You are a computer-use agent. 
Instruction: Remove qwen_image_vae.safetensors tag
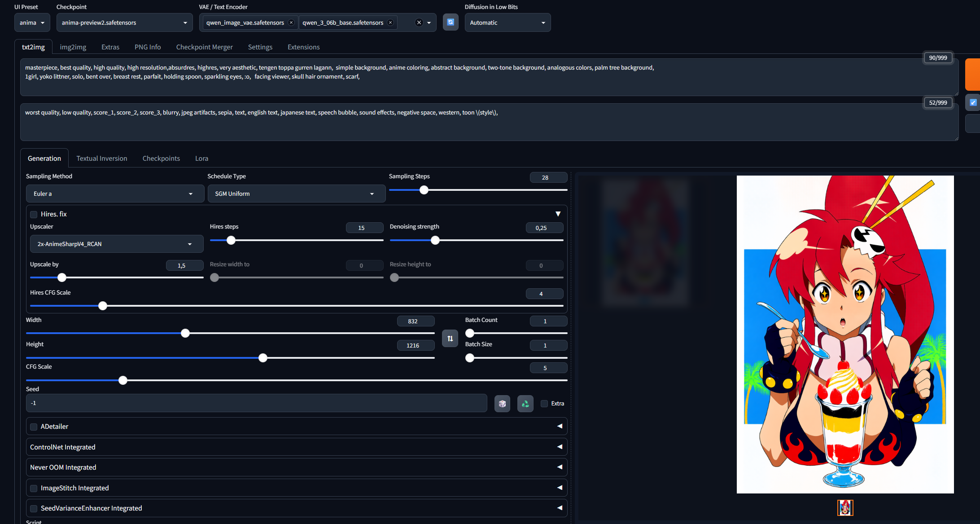tap(291, 22)
